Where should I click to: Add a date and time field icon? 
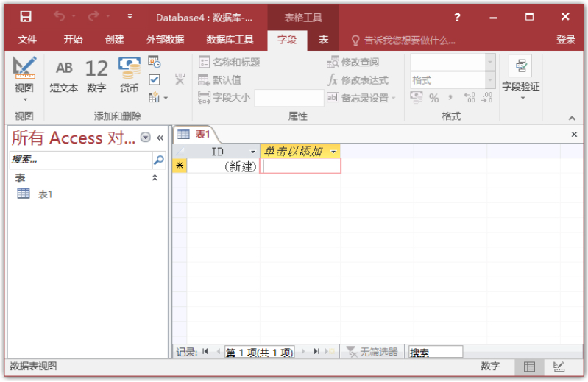coord(154,62)
